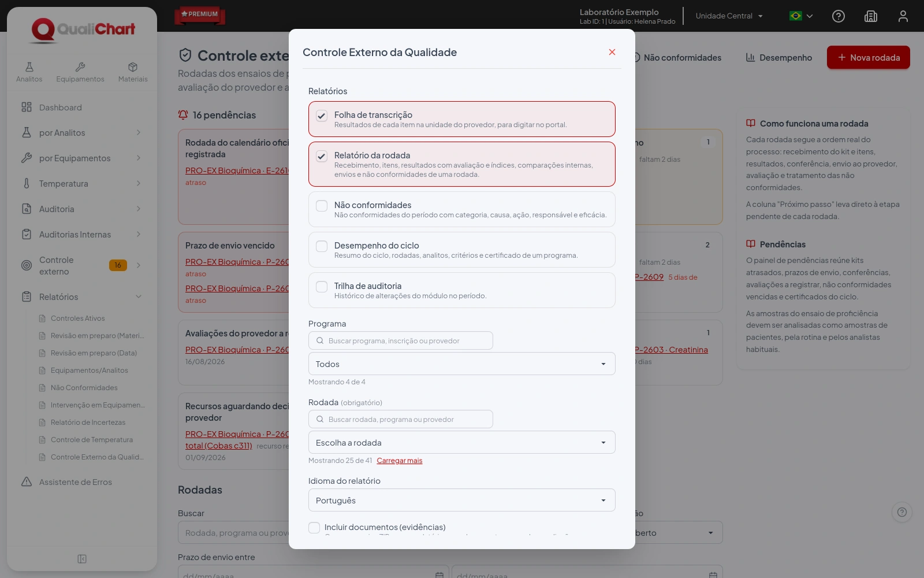Collapse the Relatórios sidebar section

139,297
